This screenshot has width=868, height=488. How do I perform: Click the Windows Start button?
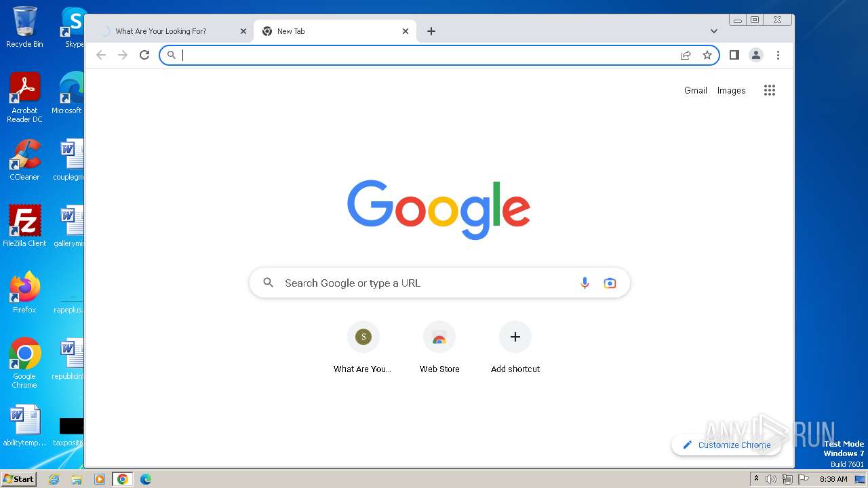[19, 479]
